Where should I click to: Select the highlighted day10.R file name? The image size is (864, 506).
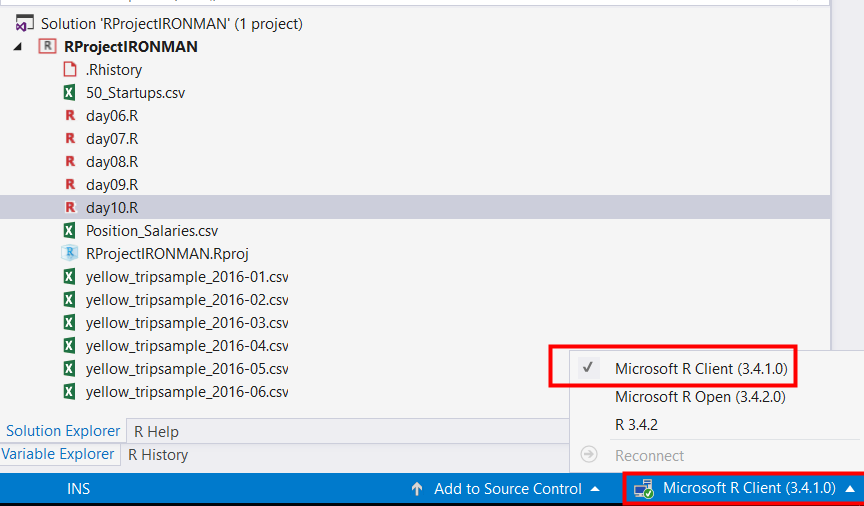pos(112,208)
